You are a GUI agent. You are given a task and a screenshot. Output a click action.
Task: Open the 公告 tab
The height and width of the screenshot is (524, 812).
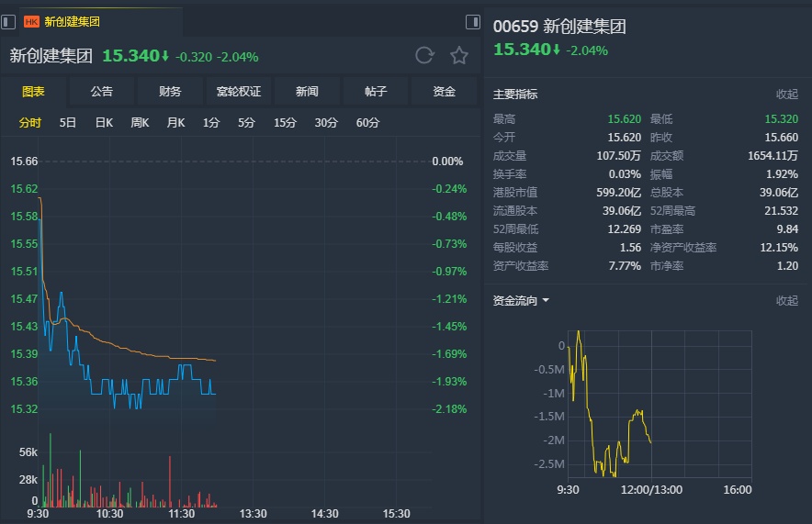point(101,92)
